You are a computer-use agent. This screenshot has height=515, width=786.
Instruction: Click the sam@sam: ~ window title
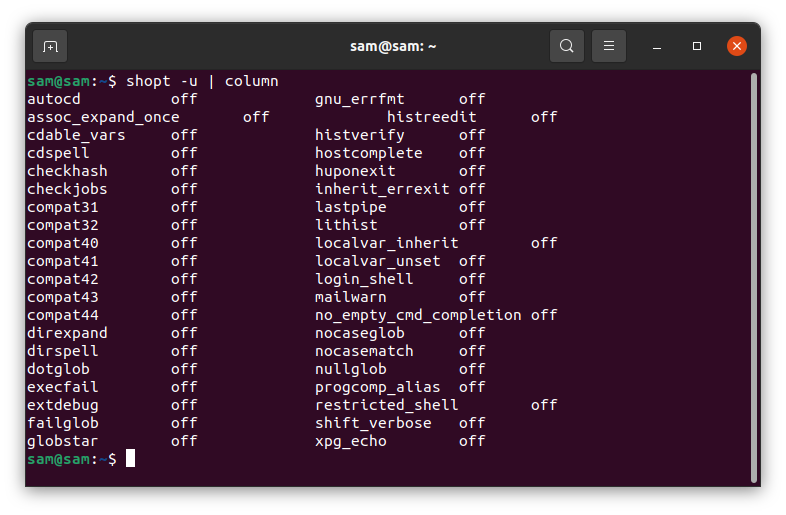pyautogui.click(x=393, y=46)
